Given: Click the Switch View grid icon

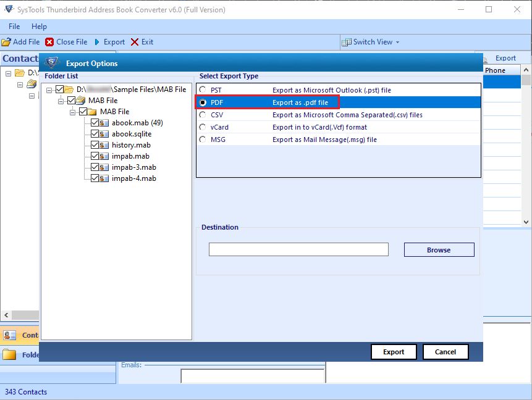Looking at the screenshot, I should click(x=347, y=42).
